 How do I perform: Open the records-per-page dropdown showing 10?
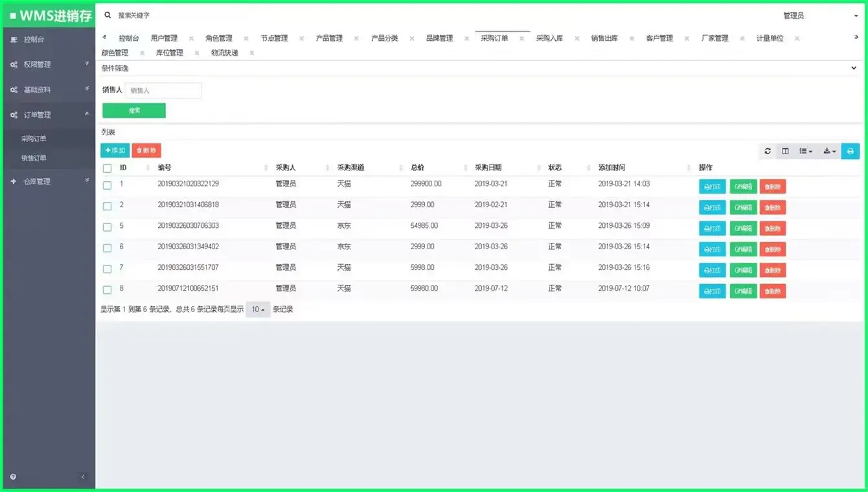tap(256, 309)
